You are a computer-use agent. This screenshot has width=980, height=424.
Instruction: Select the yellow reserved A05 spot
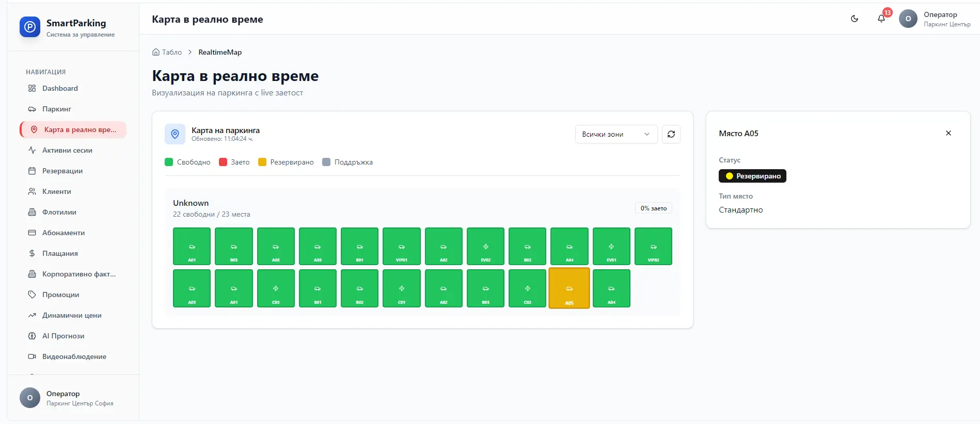tap(569, 288)
